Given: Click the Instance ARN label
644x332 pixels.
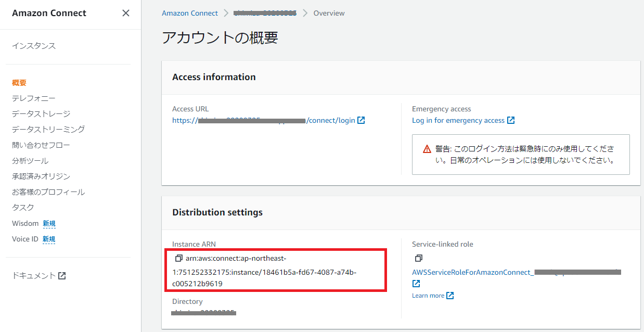Looking at the screenshot, I should [194, 244].
